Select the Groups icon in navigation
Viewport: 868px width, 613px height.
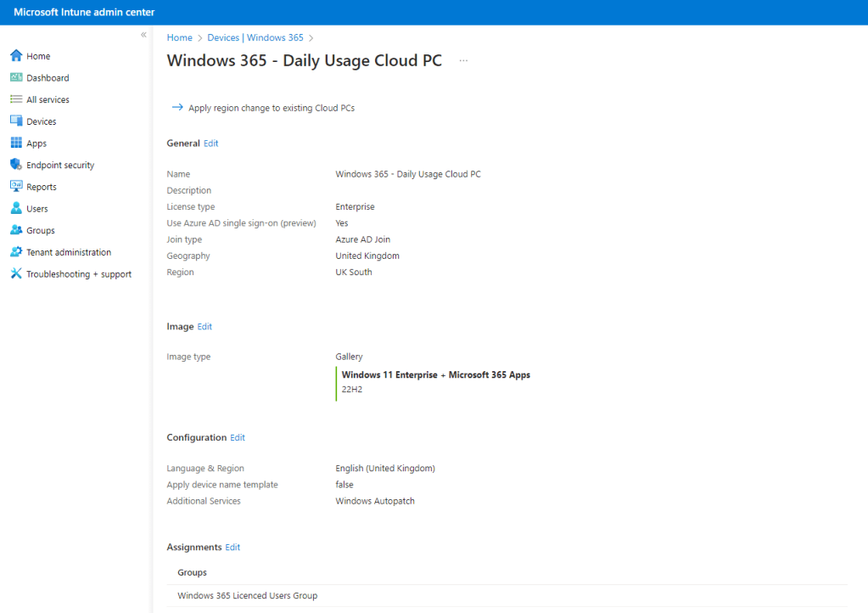(16, 231)
